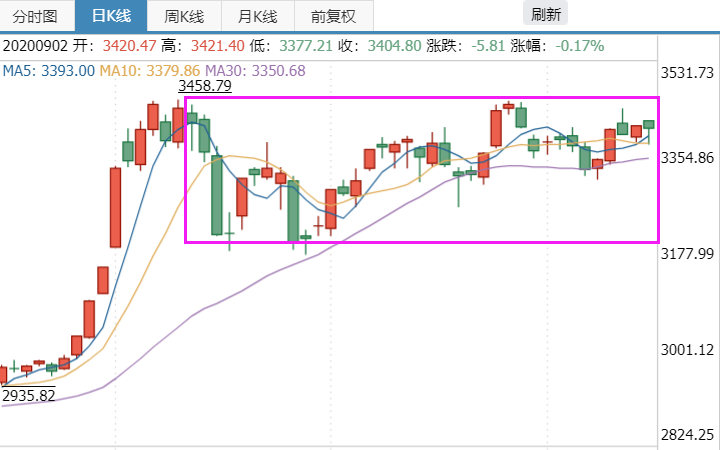
Task: Click the 2935.82 low price marker
Action: [29, 395]
